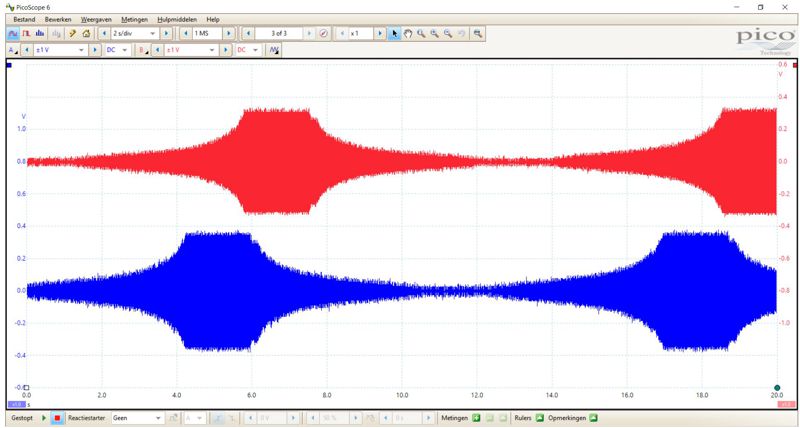800x428 pixels.
Task: Increase timebase with right arrow
Action: 166,34
